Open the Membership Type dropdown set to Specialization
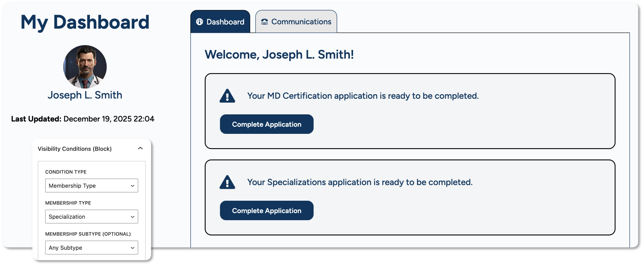 click(92, 217)
